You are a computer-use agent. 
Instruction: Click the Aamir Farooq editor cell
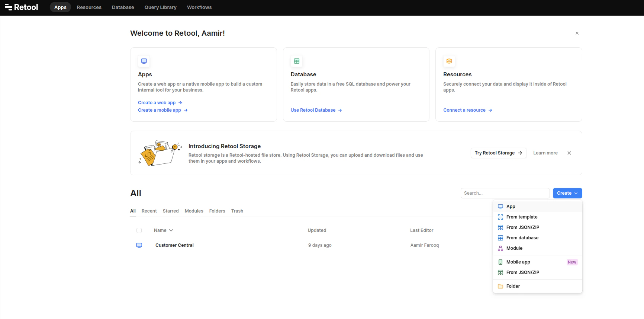click(425, 245)
